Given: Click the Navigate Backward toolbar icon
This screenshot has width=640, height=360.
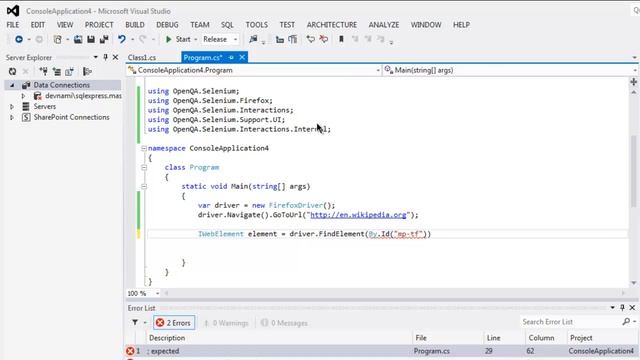Looking at the screenshot, I should (19, 39).
